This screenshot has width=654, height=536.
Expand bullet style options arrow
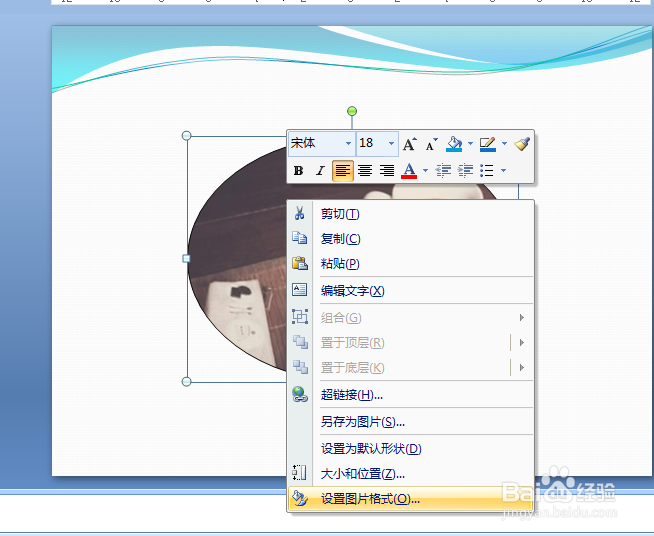pyautogui.click(x=503, y=170)
